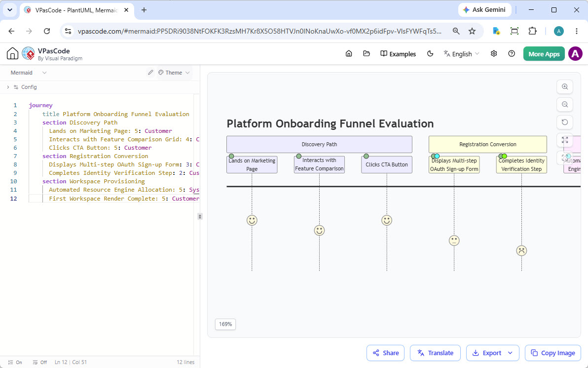The image size is (588, 368).
Task: Open the Export options arrow
Action: point(510,353)
